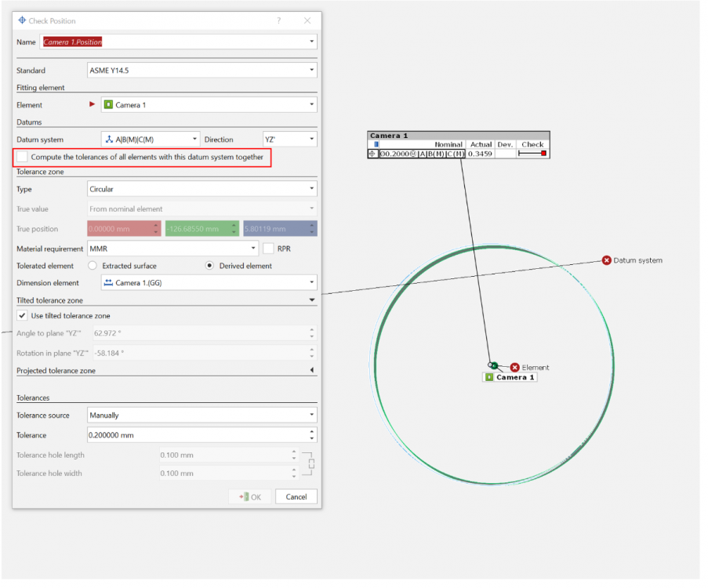Click the red check indicator in the Camera 1 table
This screenshot has height=588, width=708.
(x=543, y=154)
